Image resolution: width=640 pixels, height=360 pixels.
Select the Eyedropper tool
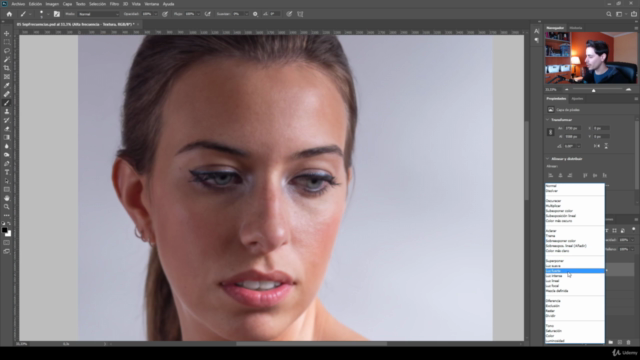pyautogui.click(x=7, y=85)
